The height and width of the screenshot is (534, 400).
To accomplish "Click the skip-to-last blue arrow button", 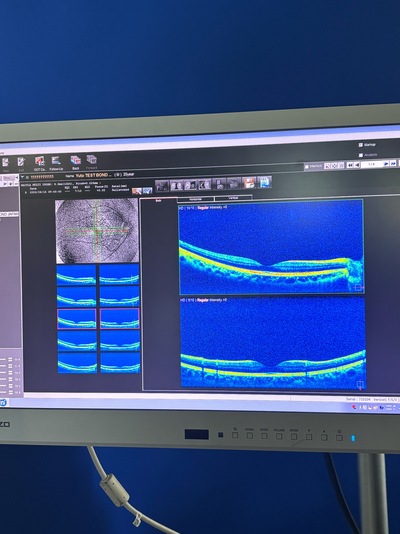I will (393, 163).
